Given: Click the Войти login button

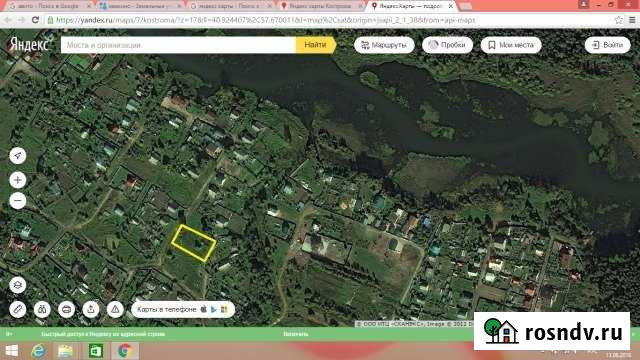Looking at the screenshot, I should point(607,45).
